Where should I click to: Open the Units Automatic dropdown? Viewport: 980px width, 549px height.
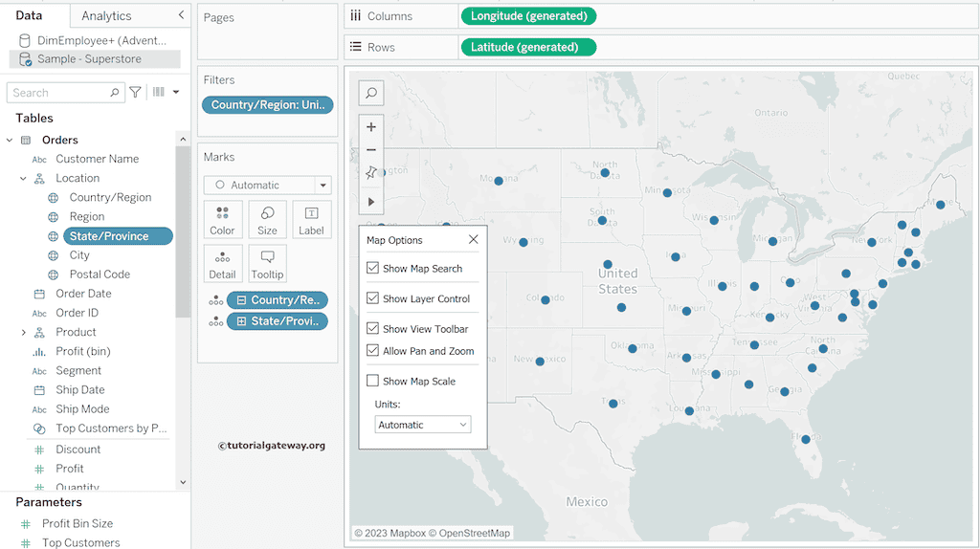pos(422,425)
